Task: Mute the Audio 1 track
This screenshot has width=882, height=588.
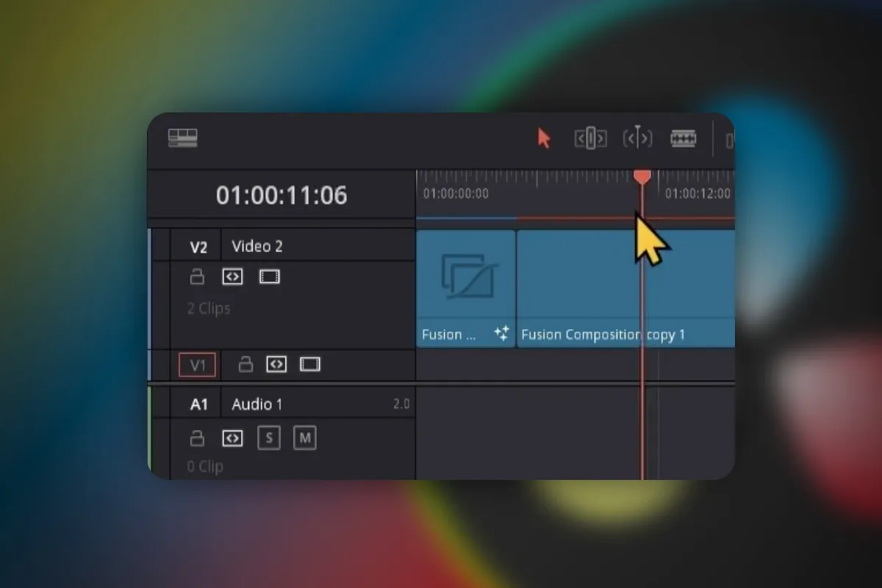Action: (x=305, y=439)
